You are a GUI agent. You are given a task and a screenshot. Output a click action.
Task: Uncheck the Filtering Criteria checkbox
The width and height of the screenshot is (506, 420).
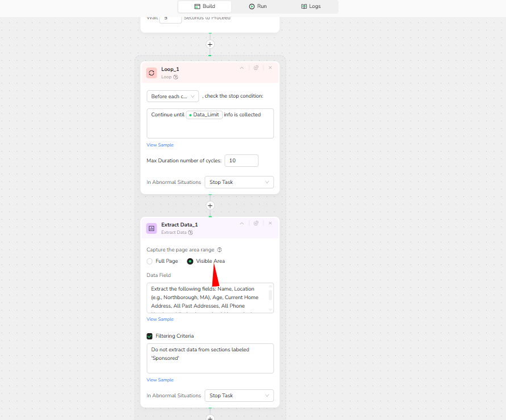150,336
